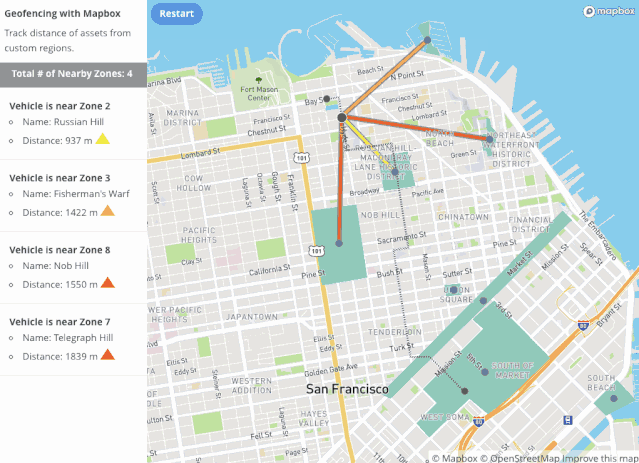639x463 pixels.
Task: Click the South of Market zone marker dot
Action: click(485, 372)
